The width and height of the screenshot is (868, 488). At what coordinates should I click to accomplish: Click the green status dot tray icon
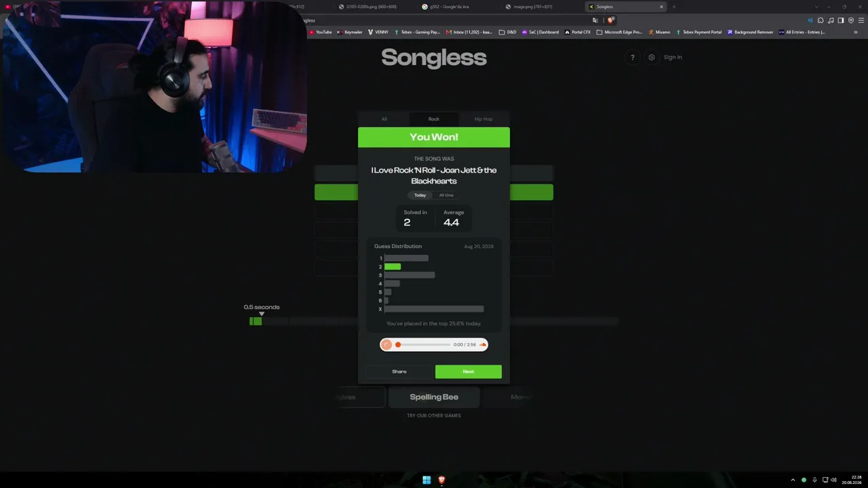(x=804, y=480)
